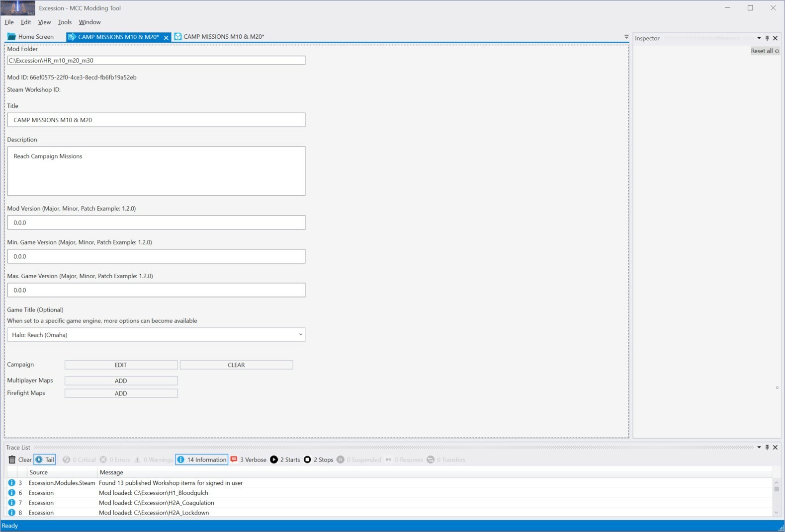
Task: Click the Mod ID text
Action: click(72, 77)
